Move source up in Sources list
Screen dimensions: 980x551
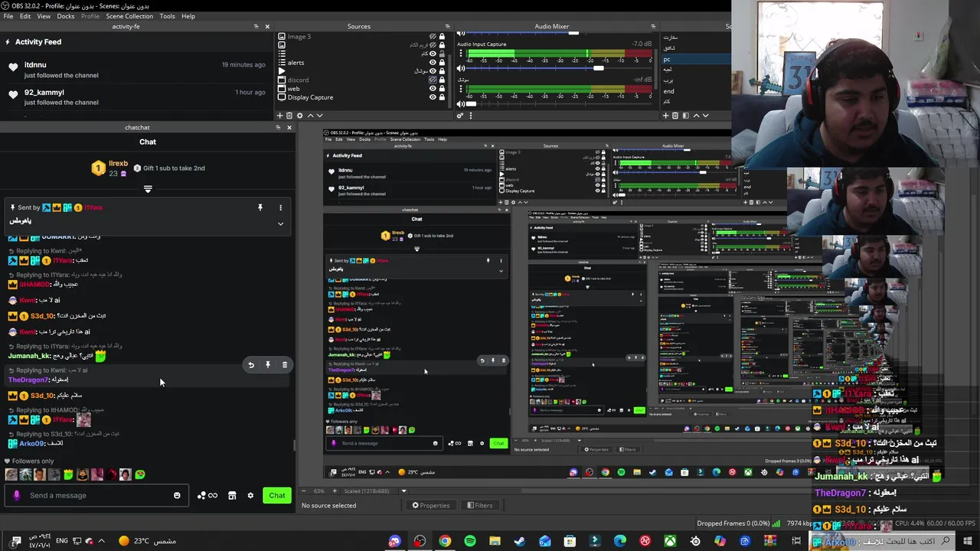(x=309, y=116)
